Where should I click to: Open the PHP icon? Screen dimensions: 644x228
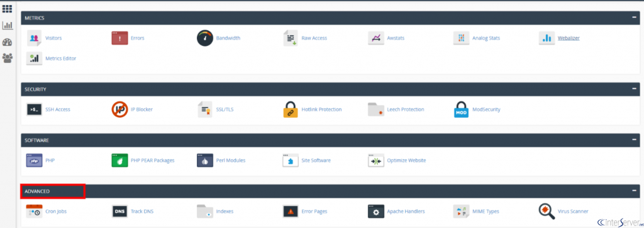34,161
